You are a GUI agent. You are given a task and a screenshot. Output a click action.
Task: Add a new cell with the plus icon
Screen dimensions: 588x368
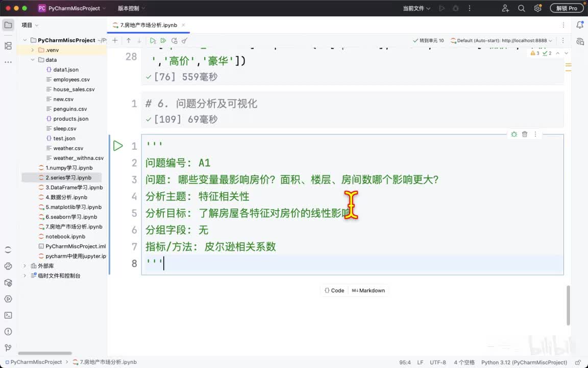[115, 40]
